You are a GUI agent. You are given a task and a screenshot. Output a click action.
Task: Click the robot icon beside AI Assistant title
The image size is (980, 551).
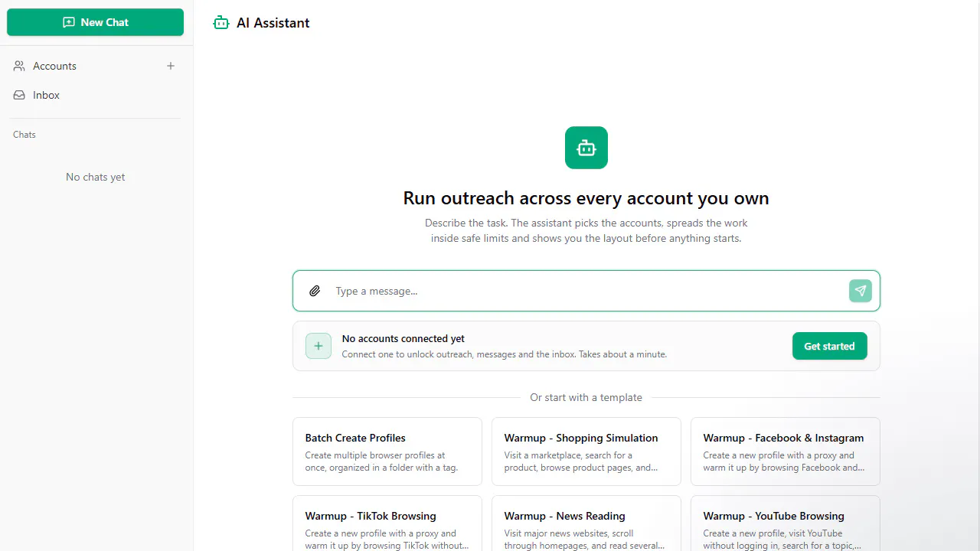(221, 23)
